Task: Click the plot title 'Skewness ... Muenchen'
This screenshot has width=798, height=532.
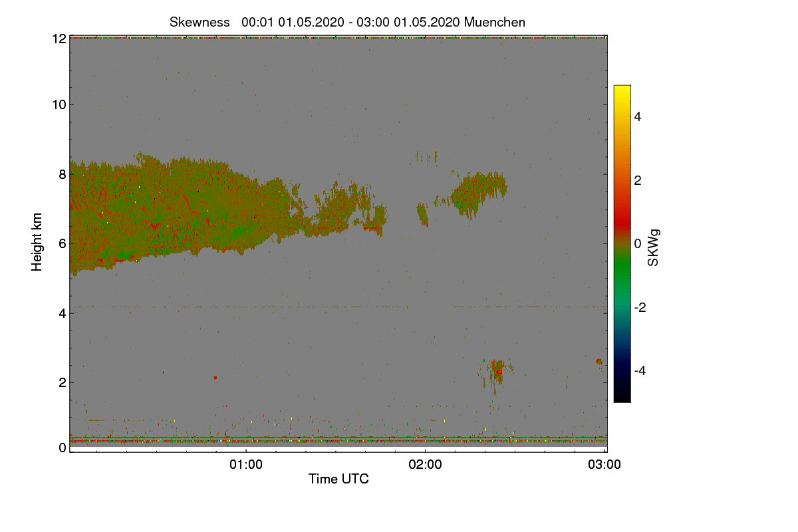Action: [347, 22]
